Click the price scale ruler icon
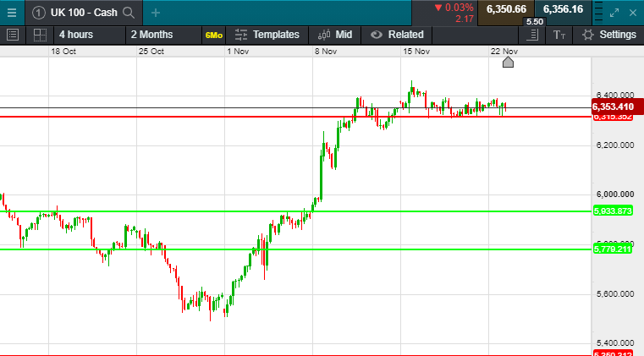 (532, 35)
